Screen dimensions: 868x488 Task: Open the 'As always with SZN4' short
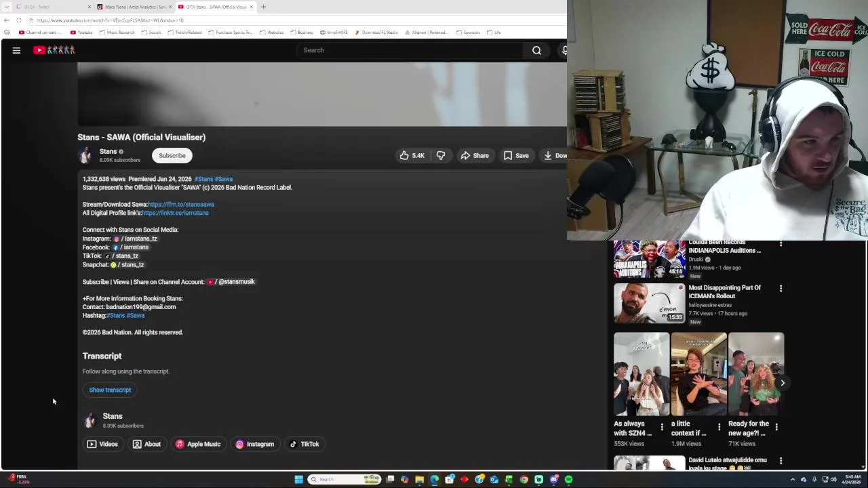[641, 374]
